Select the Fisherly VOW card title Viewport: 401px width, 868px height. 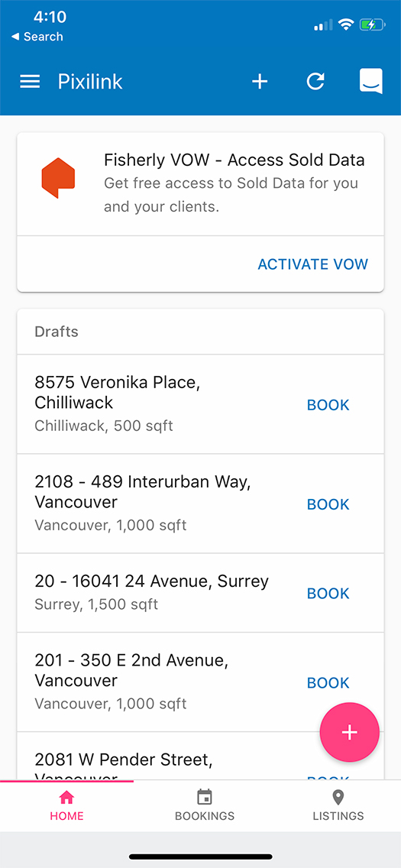tap(234, 160)
